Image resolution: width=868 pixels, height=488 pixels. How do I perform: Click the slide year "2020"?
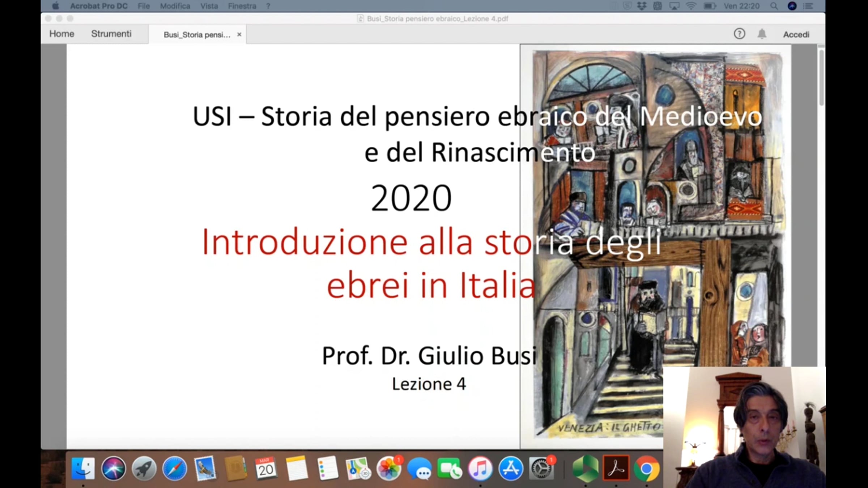411,198
